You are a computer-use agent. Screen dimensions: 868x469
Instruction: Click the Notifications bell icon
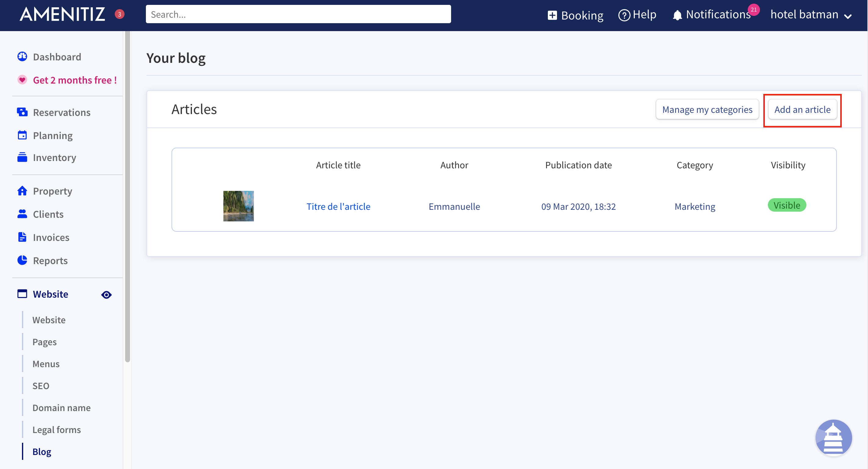coord(677,15)
